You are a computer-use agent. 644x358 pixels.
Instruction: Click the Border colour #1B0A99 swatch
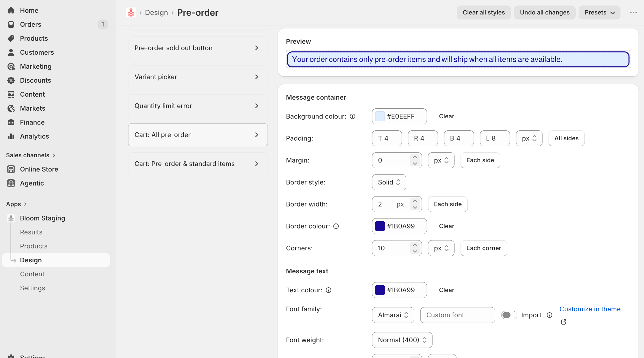[x=380, y=226]
